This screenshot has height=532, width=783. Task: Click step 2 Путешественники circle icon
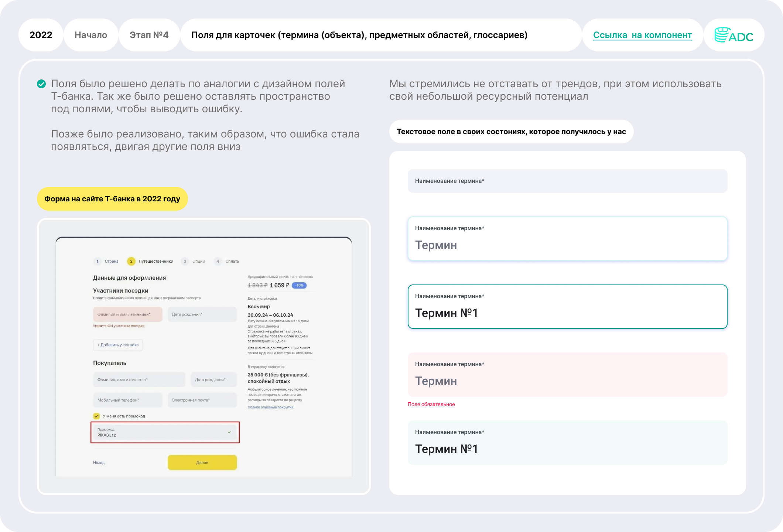pos(131,261)
